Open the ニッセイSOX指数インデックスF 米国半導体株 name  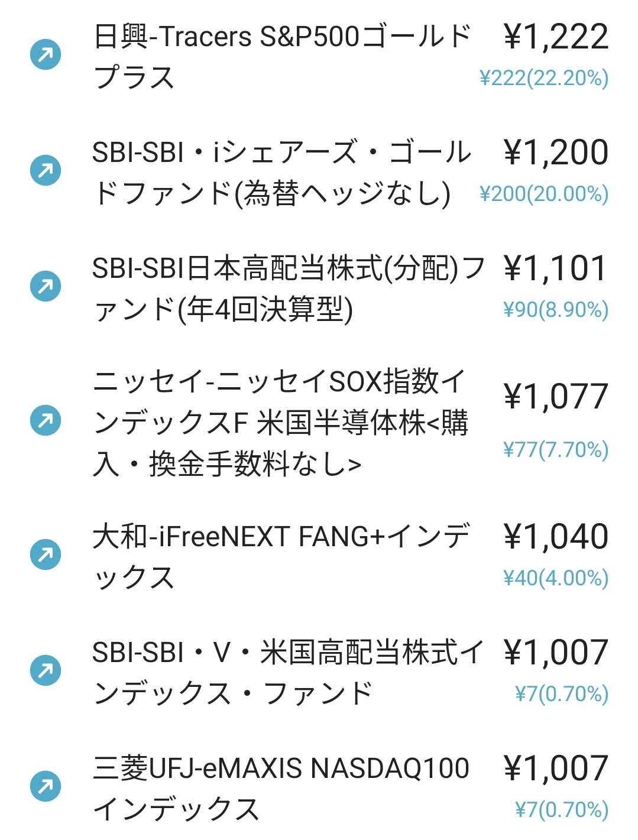[281, 421]
